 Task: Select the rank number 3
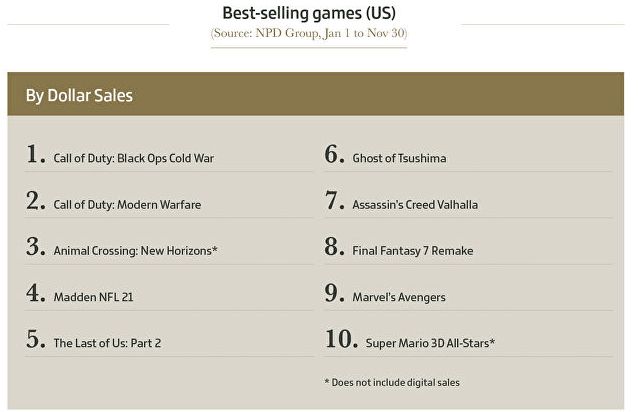point(36,247)
